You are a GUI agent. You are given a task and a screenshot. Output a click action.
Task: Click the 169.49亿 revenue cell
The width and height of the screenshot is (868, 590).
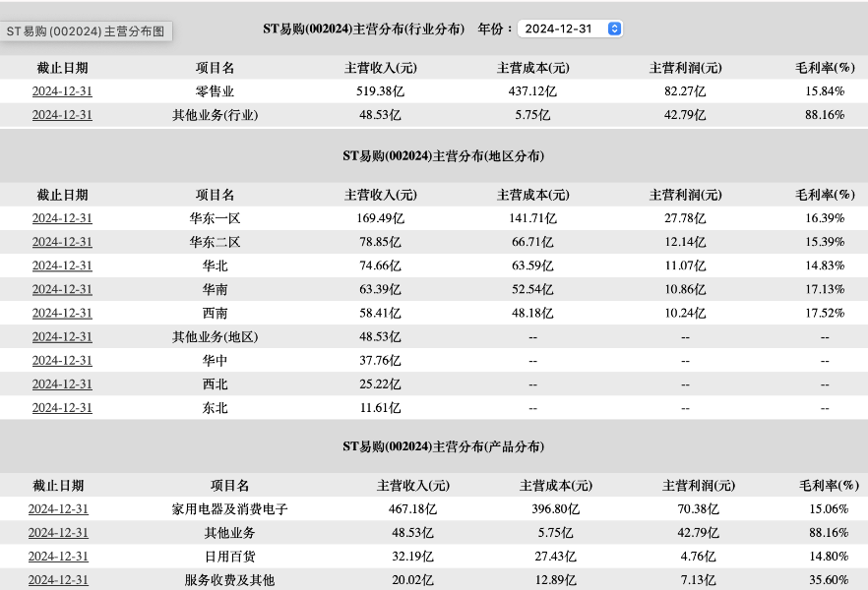coord(380,218)
